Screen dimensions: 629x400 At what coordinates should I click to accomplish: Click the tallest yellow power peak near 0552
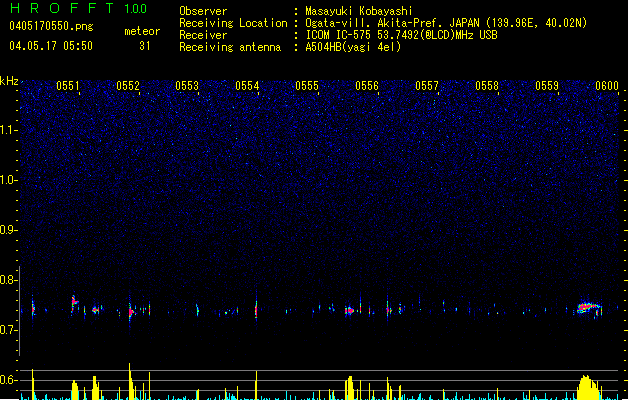tap(130, 381)
